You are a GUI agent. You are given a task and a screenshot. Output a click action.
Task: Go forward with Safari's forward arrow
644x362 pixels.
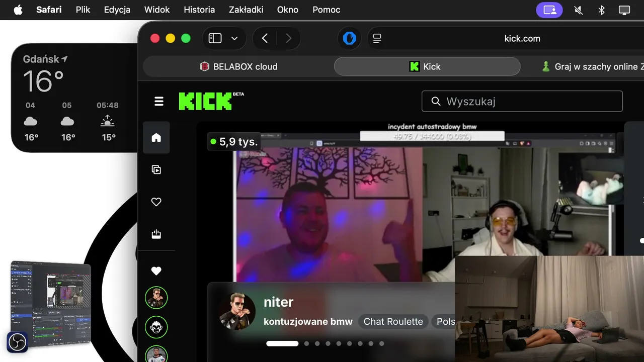pos(288,38)
